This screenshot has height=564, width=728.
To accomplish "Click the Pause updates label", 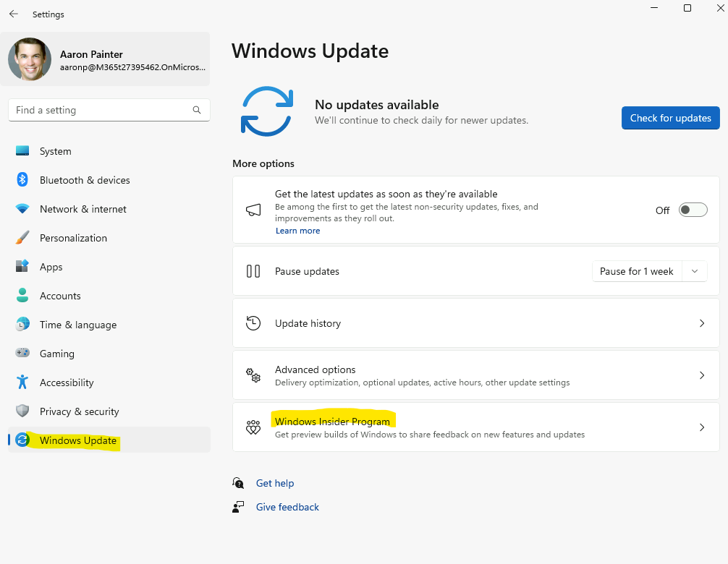I will (307, 271).
